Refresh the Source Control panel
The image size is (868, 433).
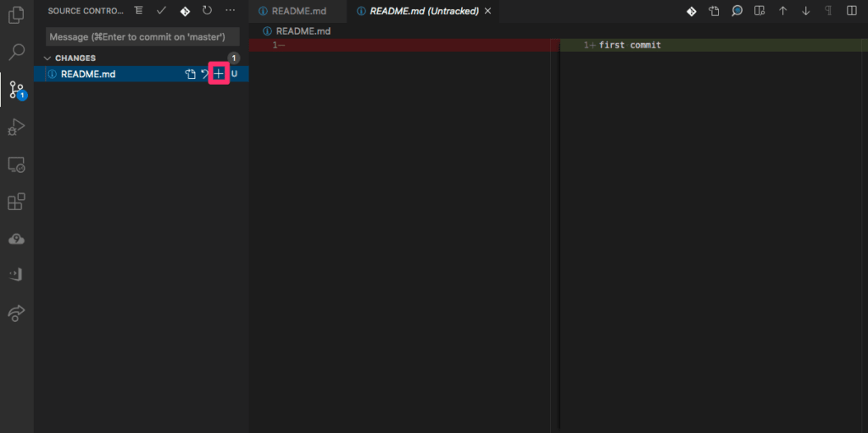point(207,10)
